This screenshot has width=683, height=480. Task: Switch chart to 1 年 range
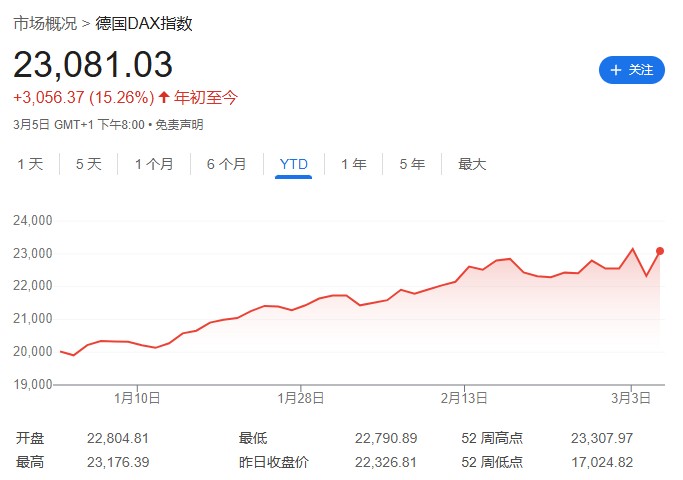353,164
